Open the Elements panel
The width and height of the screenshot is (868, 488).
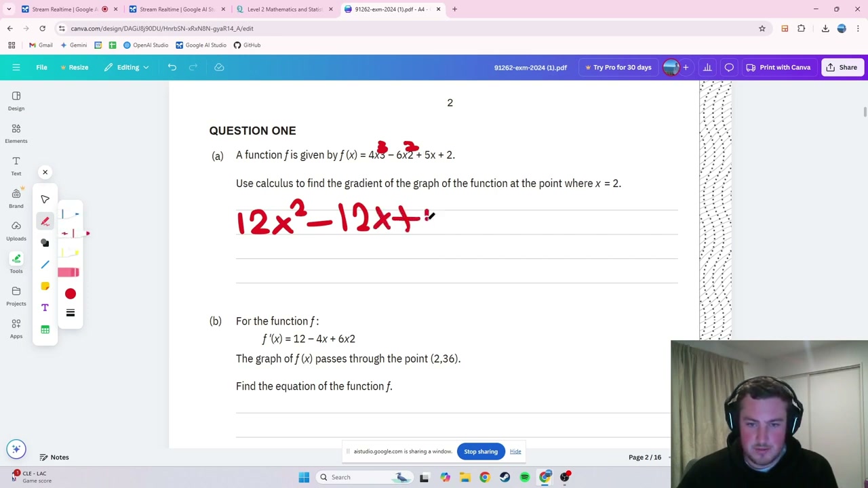click(x=16, y=133)
